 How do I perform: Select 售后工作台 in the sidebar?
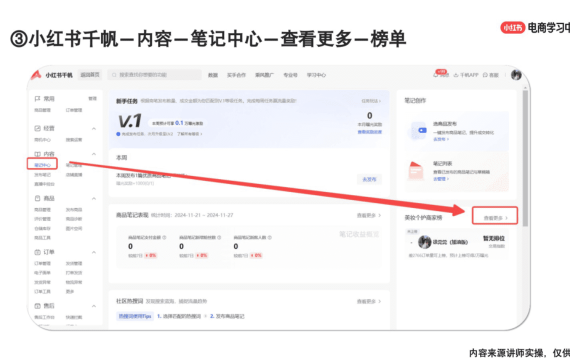tap(44, 317)
